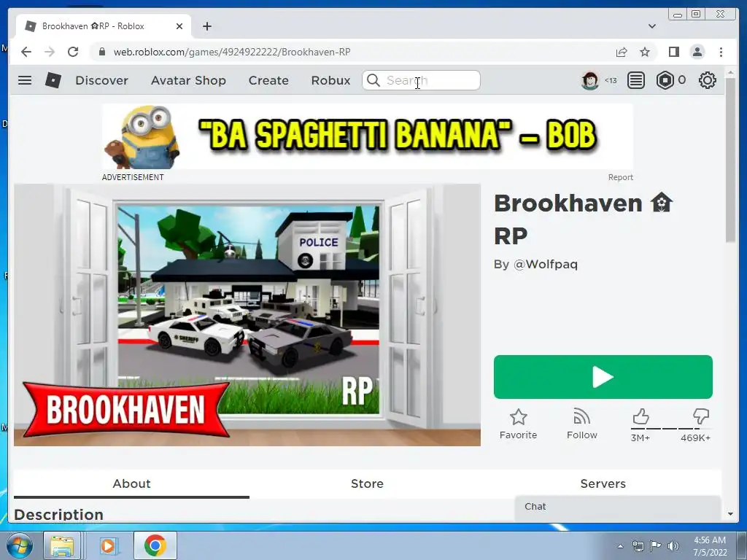This screenshot has height=560, width=747.
Task: Play Brookhaven RP with green button
Action: pos(603,377)
